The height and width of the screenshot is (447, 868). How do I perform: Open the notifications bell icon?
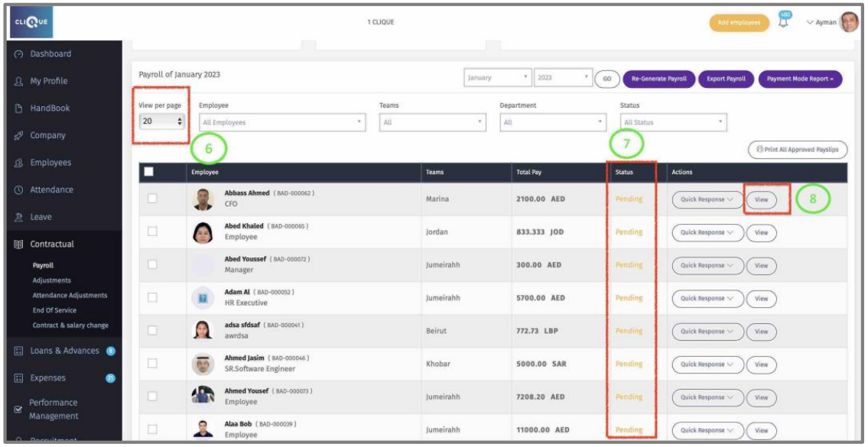[x=783, y=21]
